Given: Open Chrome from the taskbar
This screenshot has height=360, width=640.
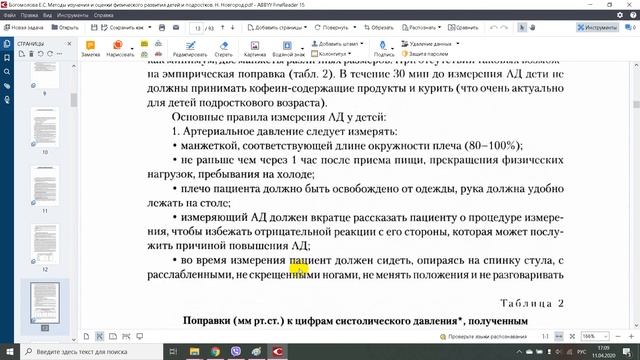Looking at the screenshot, I should pos(215,351).
